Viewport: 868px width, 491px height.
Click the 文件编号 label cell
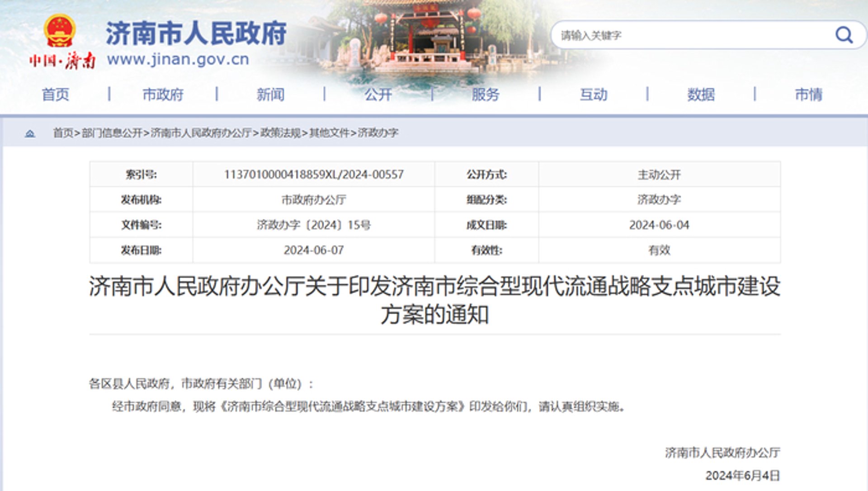click(141, 225)
